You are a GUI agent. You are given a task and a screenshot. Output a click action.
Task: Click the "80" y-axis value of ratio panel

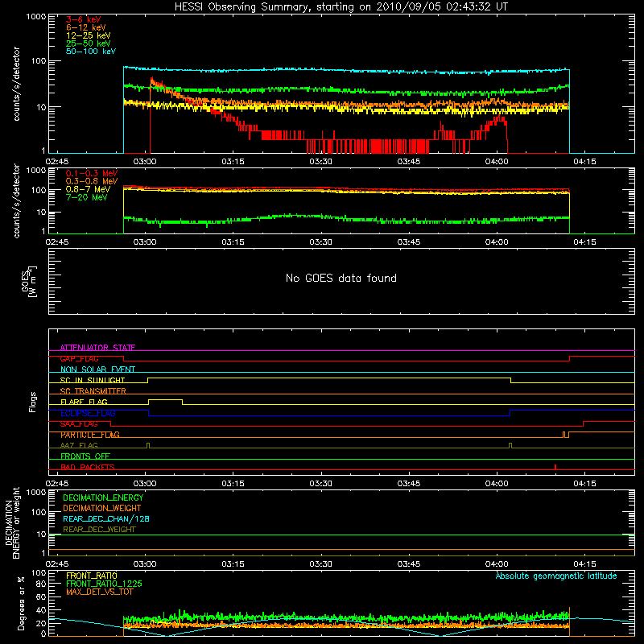coord(41,584)
